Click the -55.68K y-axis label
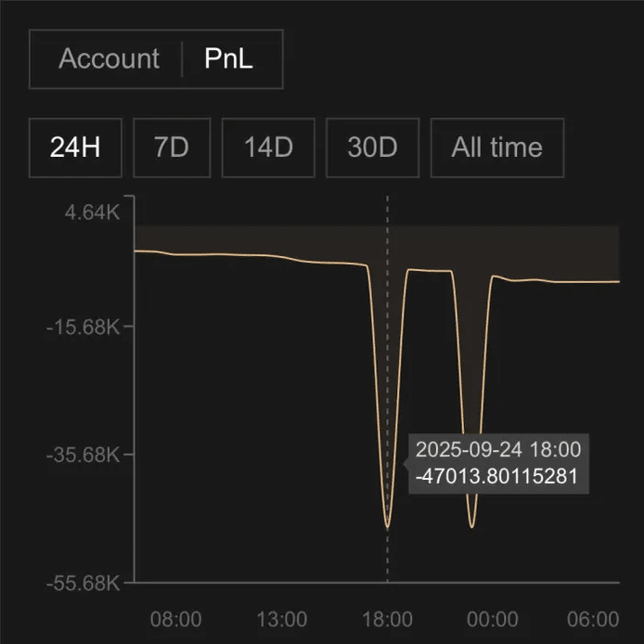Image resolution: width=644 pixels, height=644 pixels. tap(84, 583)
